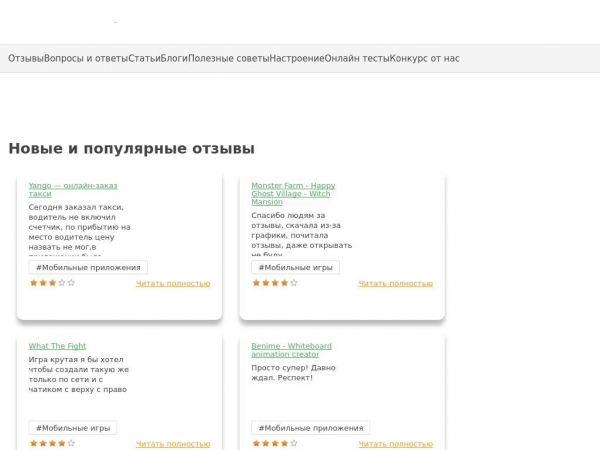Open Полезные советы section

pyautogui.click(x=229, y=59)
